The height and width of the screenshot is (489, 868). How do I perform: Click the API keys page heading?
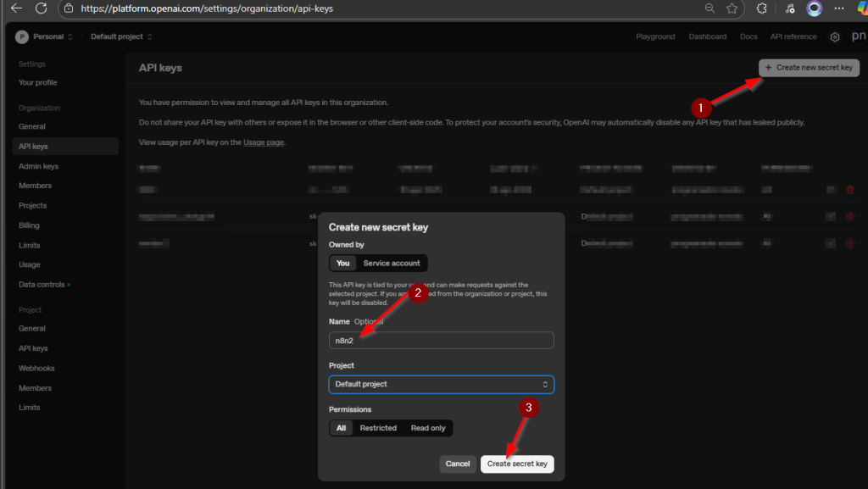coord(160,68)
